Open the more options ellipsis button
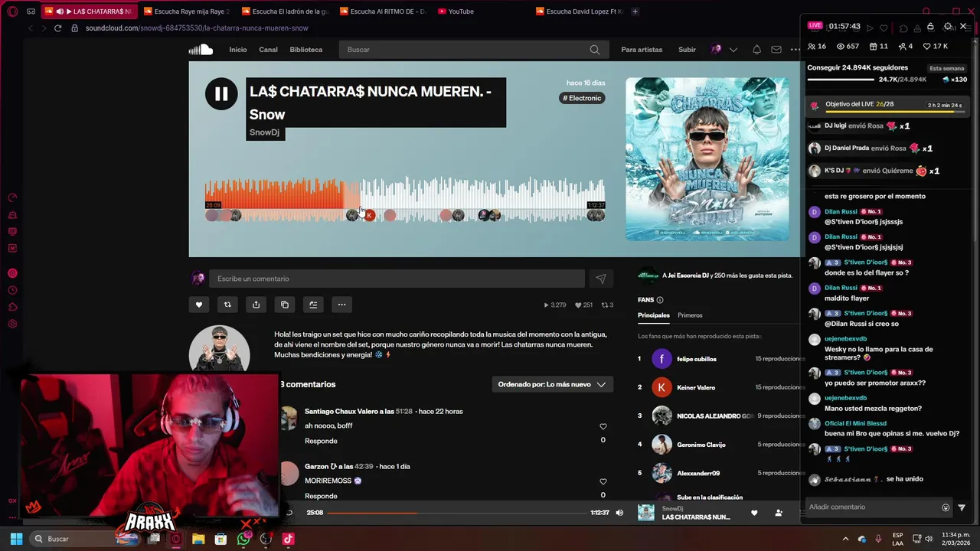 (x=342, y=305)
